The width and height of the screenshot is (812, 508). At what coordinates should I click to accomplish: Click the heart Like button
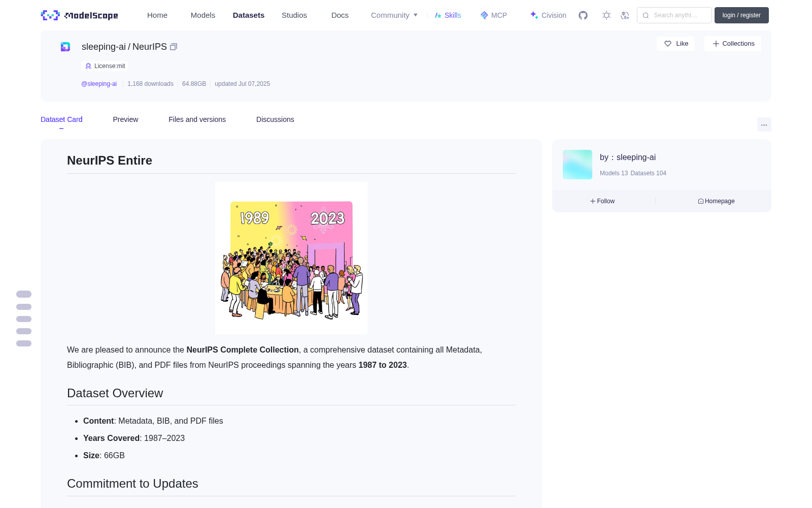click(675, 44)
